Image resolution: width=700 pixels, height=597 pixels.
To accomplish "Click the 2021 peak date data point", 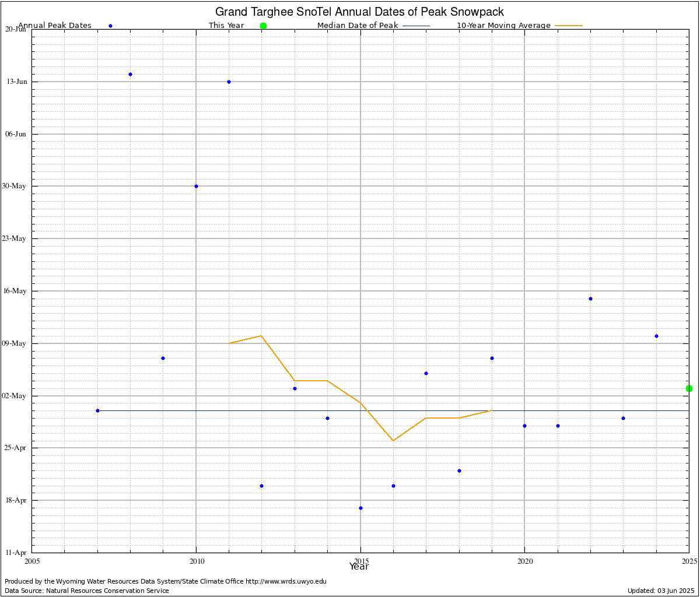I will point(558,426).
